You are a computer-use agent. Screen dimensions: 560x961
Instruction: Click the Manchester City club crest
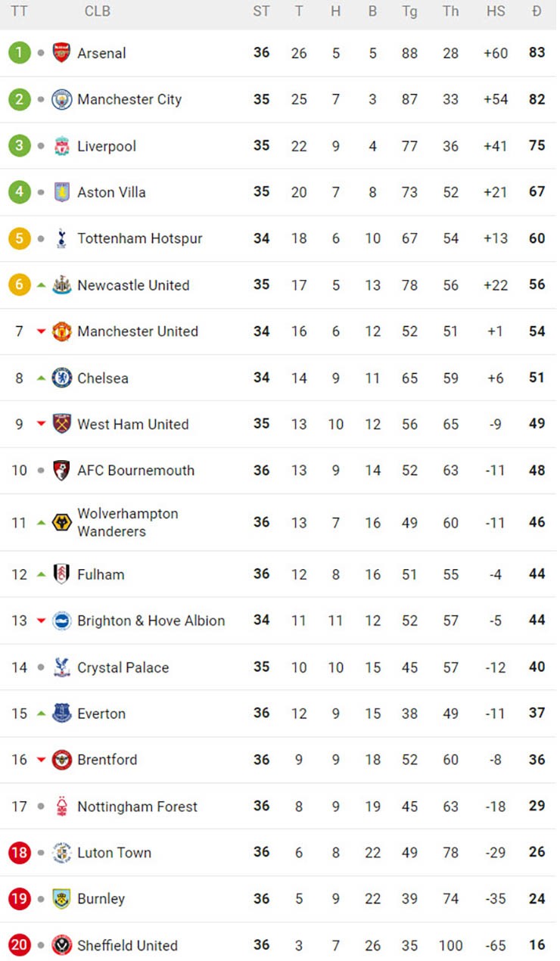click(61, 99)
